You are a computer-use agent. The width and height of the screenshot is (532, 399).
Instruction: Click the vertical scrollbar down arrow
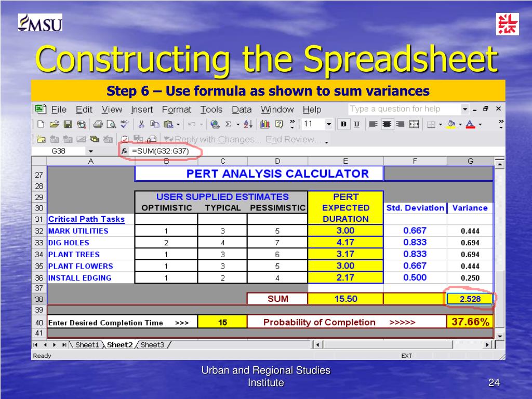click(499, 336)
